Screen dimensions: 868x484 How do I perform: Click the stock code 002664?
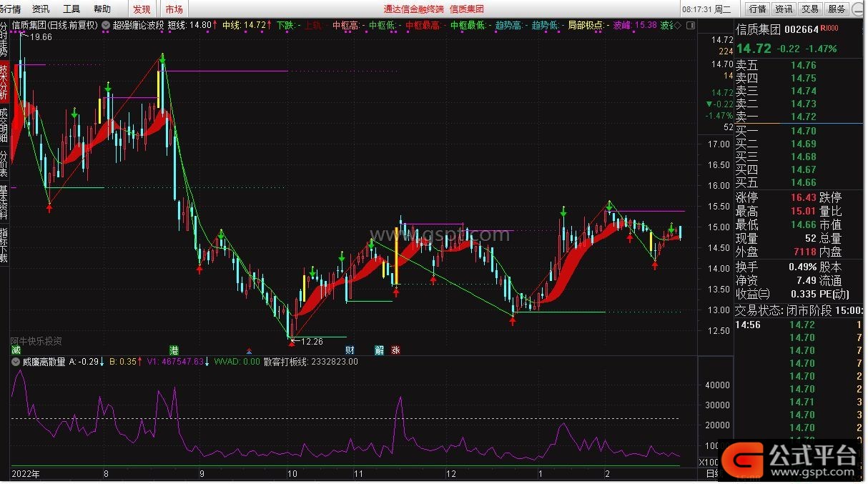click(802, 30)
